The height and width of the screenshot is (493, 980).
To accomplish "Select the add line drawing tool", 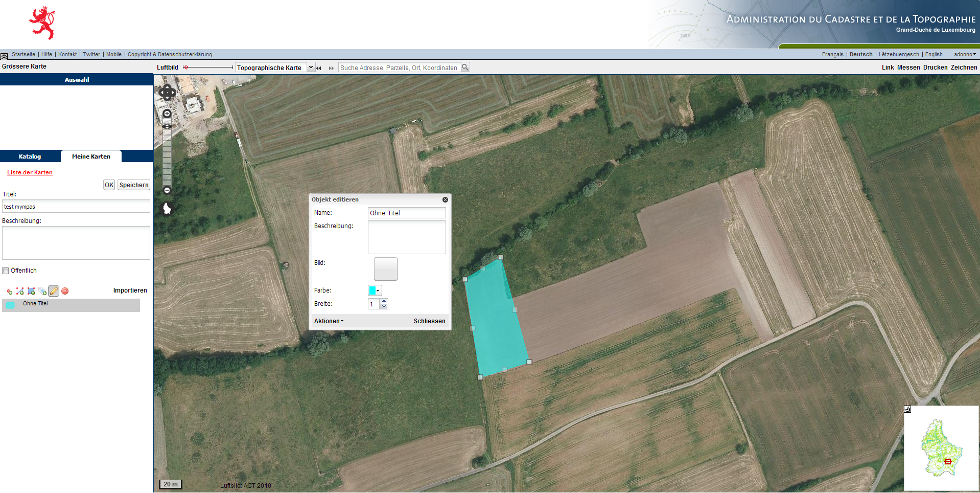I will coord(20,291).
